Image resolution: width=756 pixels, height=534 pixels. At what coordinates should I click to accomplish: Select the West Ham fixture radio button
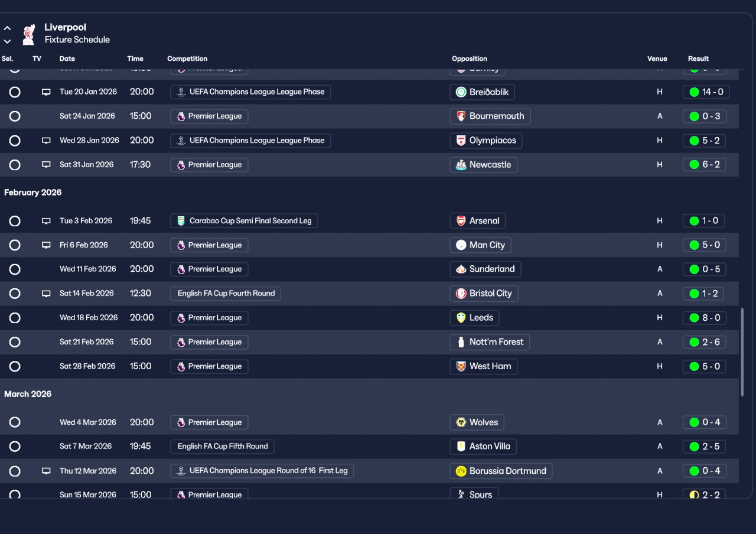(x=15, y=366)
